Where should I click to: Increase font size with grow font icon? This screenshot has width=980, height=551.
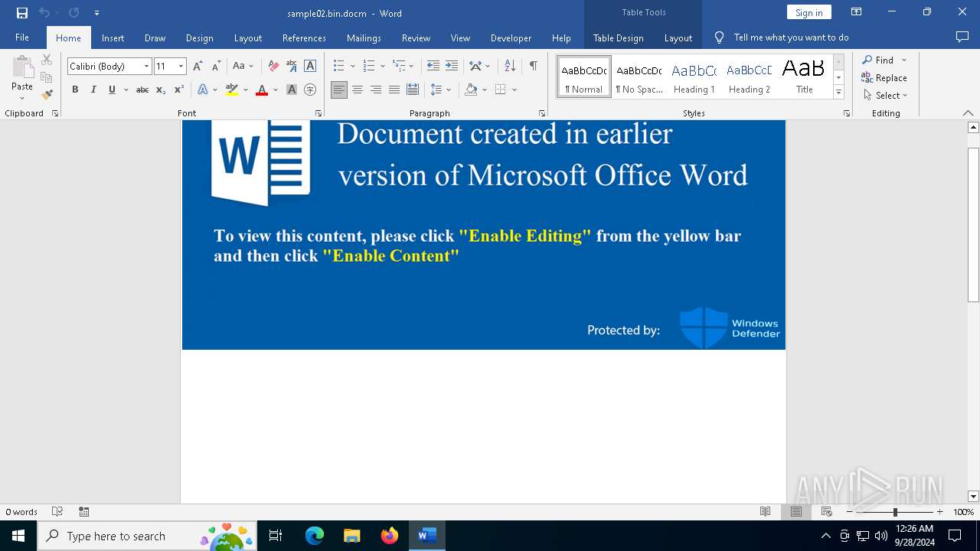click(x=198, y=67)
